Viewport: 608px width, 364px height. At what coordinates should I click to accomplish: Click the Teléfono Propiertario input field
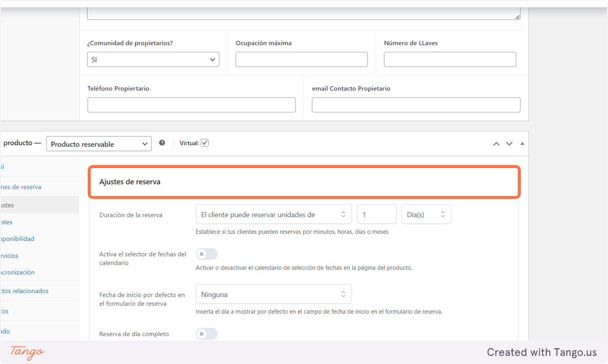[192, 105]
